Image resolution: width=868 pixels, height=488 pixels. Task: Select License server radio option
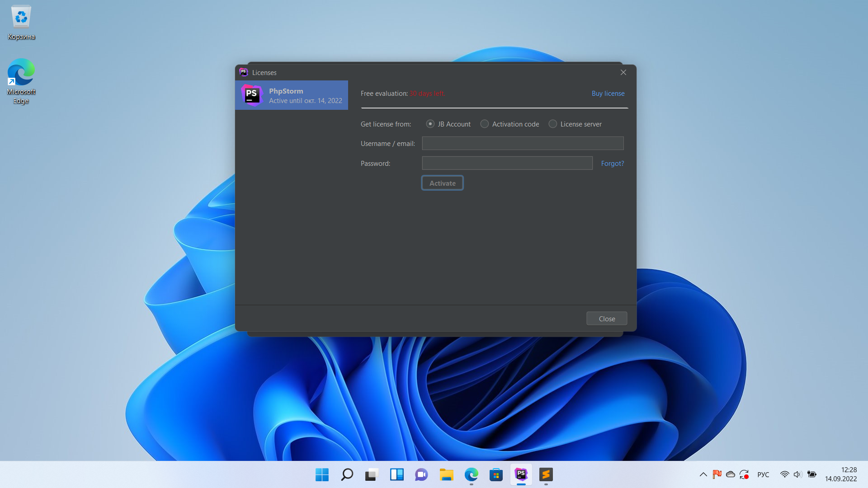[x=552, y=124]
